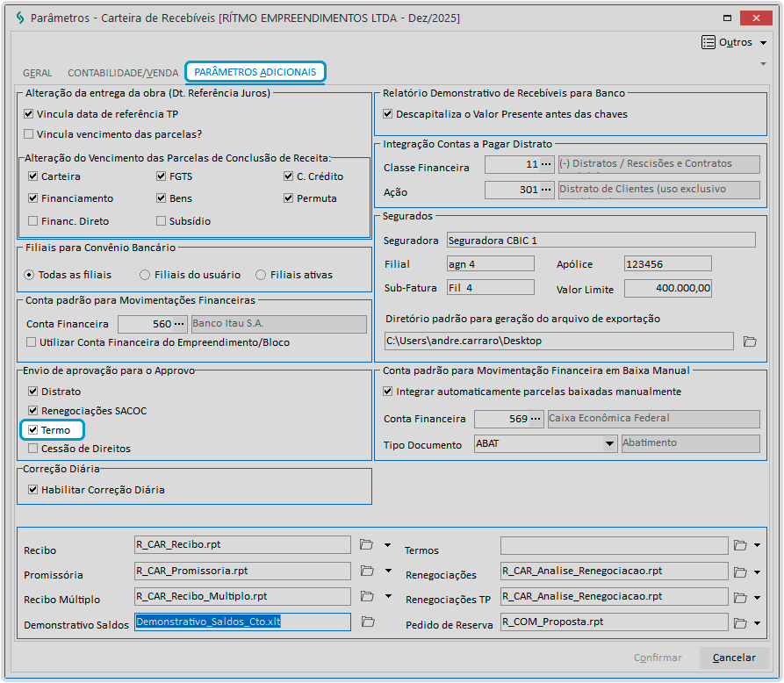The image size is (784, 683).
Task: Open folder browser for Termos report
Action: (740, 545)
